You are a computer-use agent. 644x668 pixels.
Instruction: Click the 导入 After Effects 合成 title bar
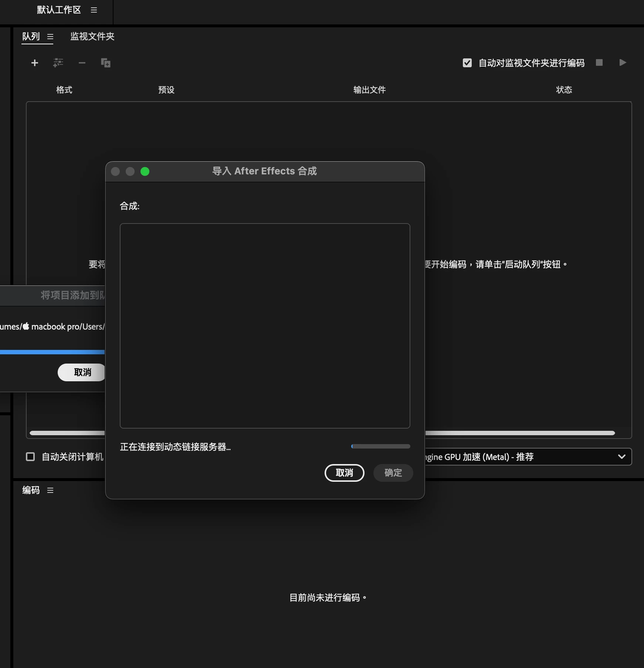pyautogui.click(x=265, y=171)
